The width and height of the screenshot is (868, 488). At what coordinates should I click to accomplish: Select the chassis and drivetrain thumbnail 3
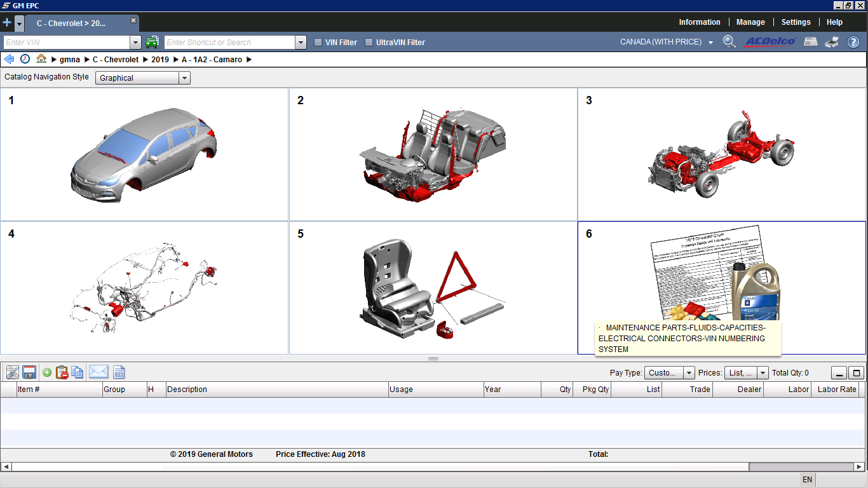pyautogui.click(x=721, y=154)
